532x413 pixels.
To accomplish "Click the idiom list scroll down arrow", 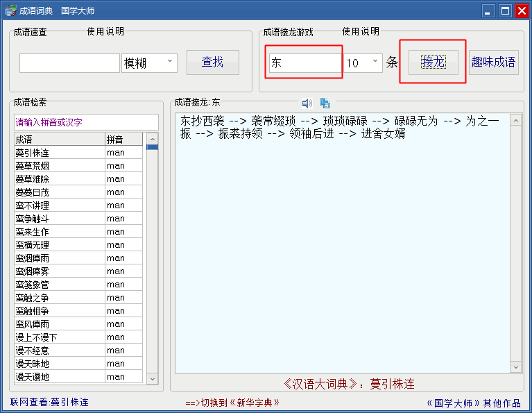I will (x=153, y=379).
